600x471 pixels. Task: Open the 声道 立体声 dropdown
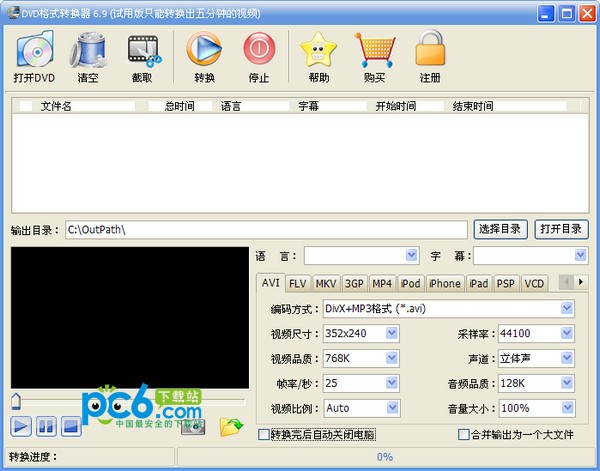[x=567, y=358]
